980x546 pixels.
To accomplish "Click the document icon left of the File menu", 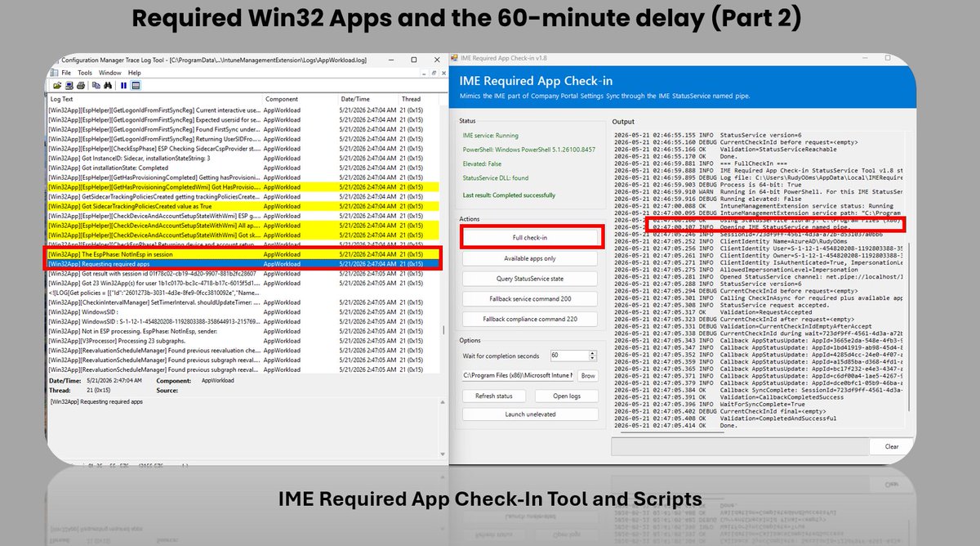I will coord(54,73).
